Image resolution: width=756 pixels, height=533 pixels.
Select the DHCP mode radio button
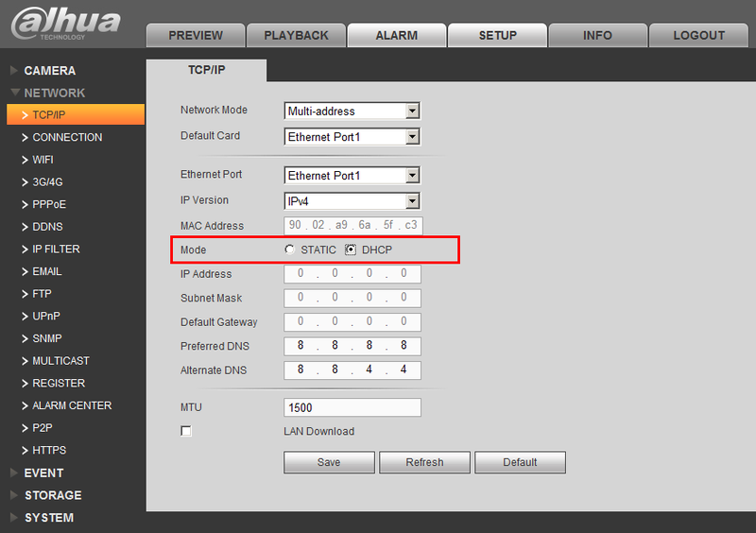click(x=351, y=249)
